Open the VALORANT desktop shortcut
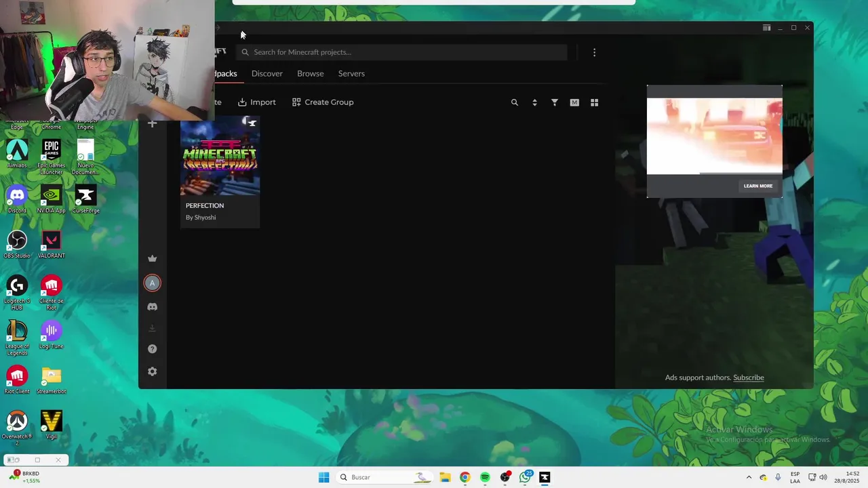 pos(51,244)
